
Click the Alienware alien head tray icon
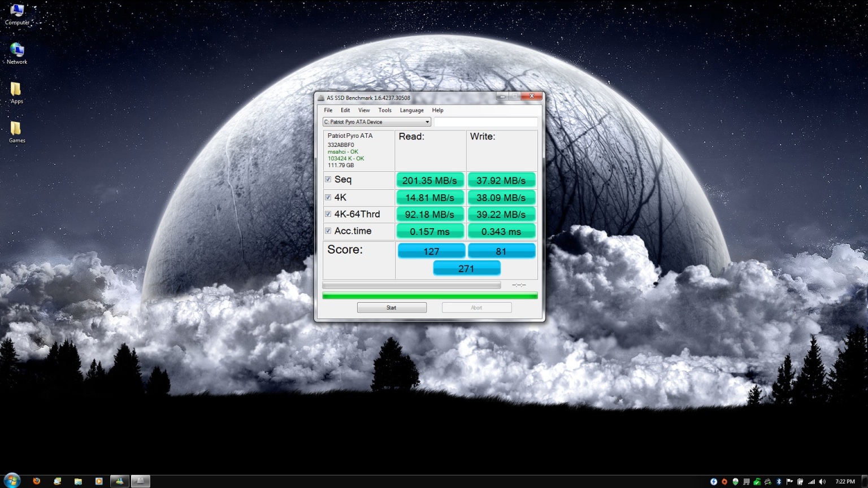[x=735, y=482]
